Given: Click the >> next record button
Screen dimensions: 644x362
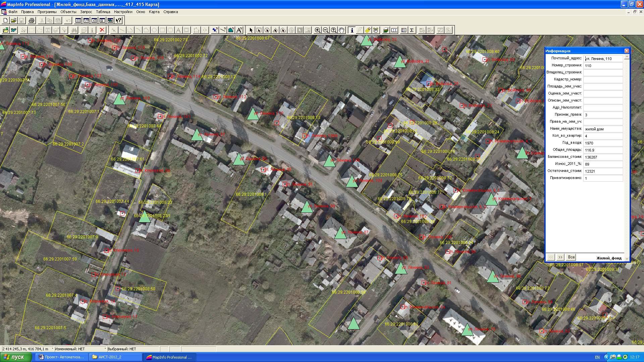Looking at the screenshot, I should [560, 257].
